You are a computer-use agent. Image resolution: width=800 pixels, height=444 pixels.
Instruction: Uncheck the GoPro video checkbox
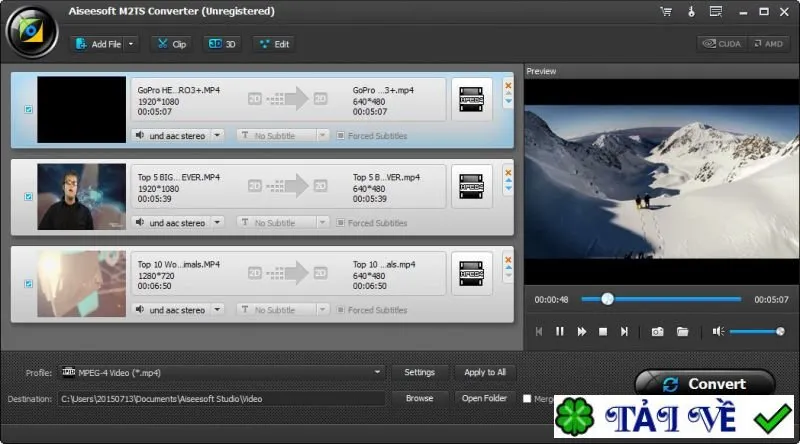[x=29, y=109]
